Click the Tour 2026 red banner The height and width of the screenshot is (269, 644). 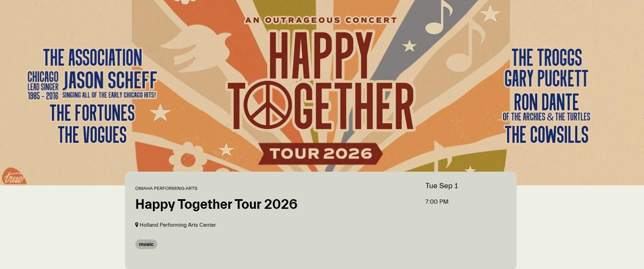coord(321,153)
